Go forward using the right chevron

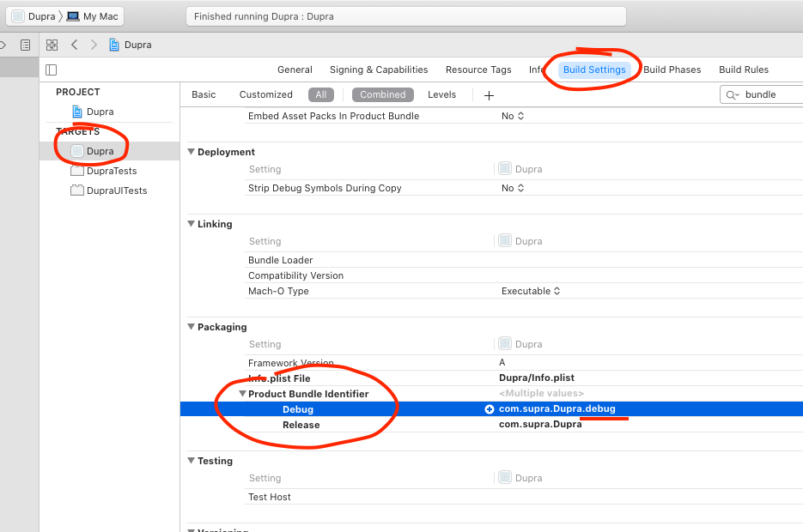(x=94, y=45)
